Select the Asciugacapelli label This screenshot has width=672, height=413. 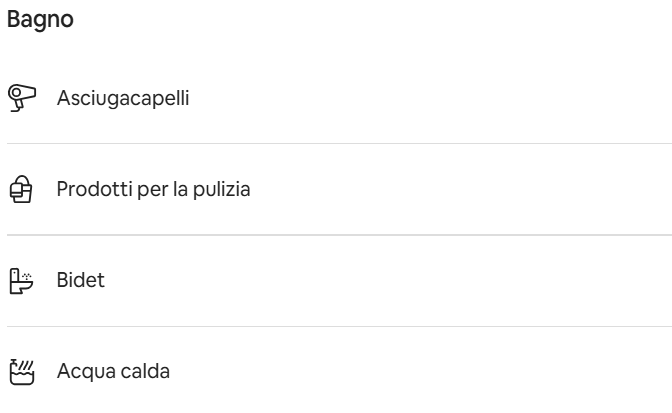click(x=123, y=98)
